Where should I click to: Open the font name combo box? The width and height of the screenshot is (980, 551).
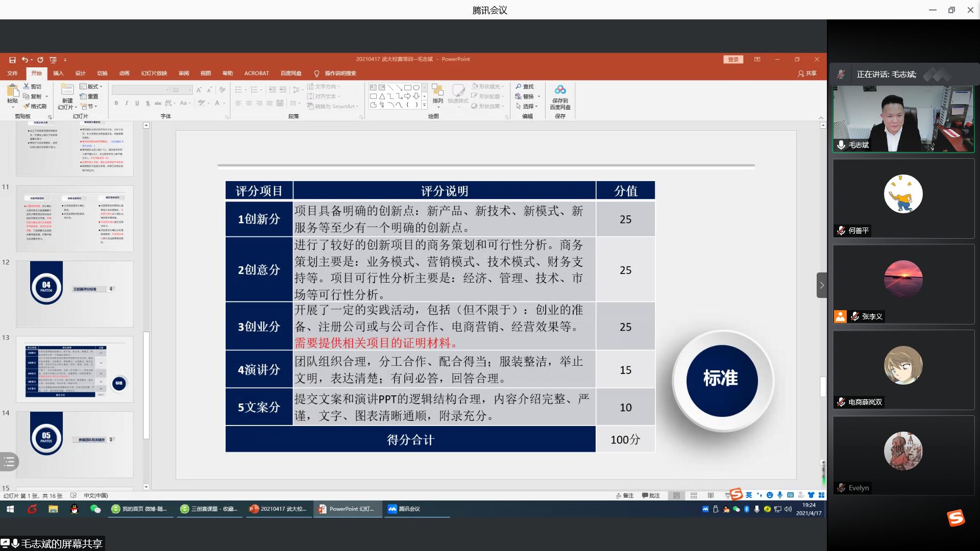[x=140, y=90]
